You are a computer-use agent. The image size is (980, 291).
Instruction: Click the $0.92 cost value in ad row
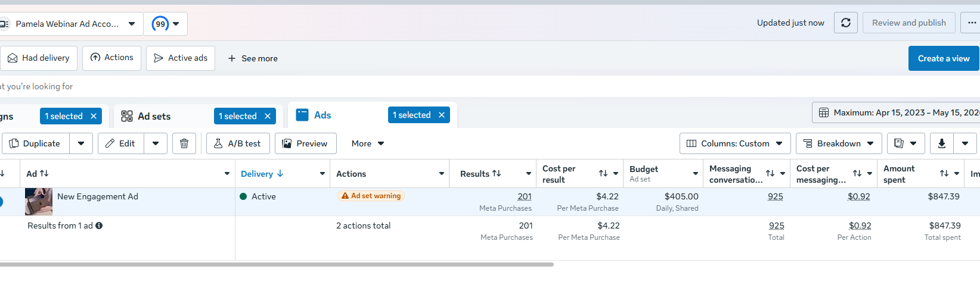coord(859,196)
